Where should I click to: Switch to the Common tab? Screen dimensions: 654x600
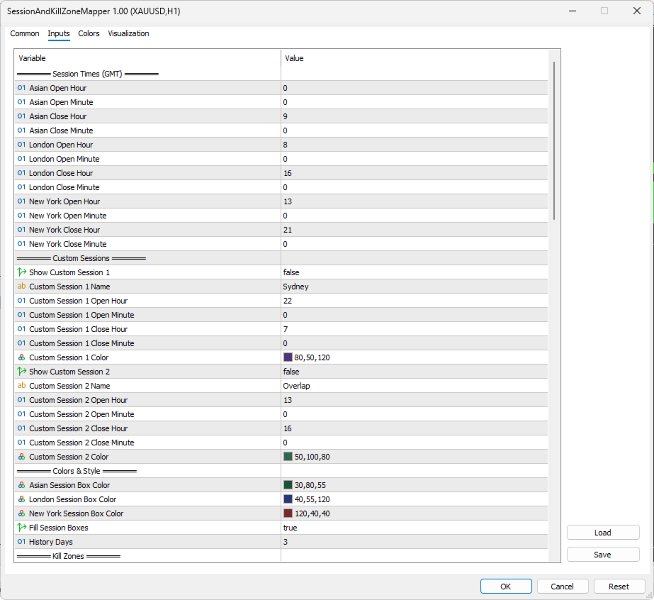point(25,33)
